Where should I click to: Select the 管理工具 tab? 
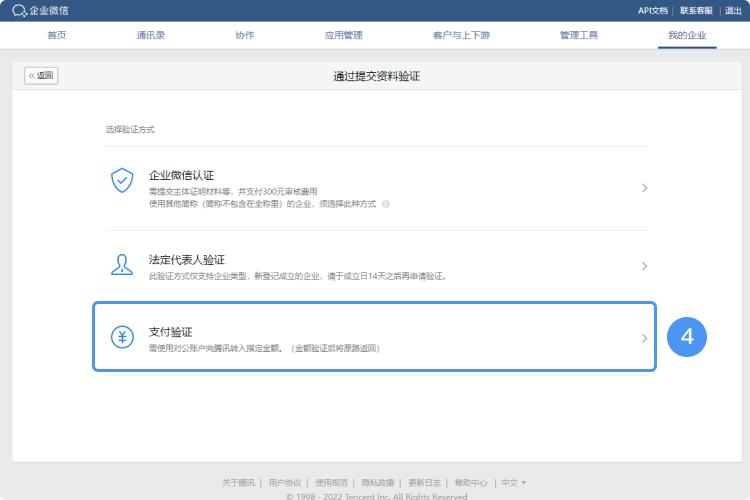[579, 35]
